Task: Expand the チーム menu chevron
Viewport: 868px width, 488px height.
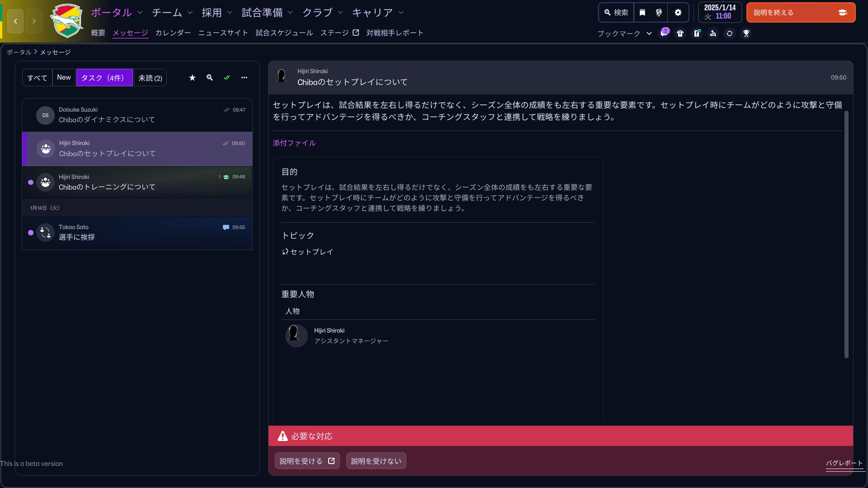Action: pyautogui.click(x=190, y=13)
